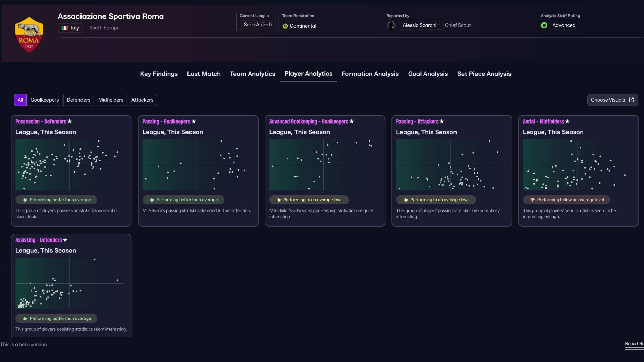
Task: Open the Passing - Attackers scatter chart
Action: point(450,165)
